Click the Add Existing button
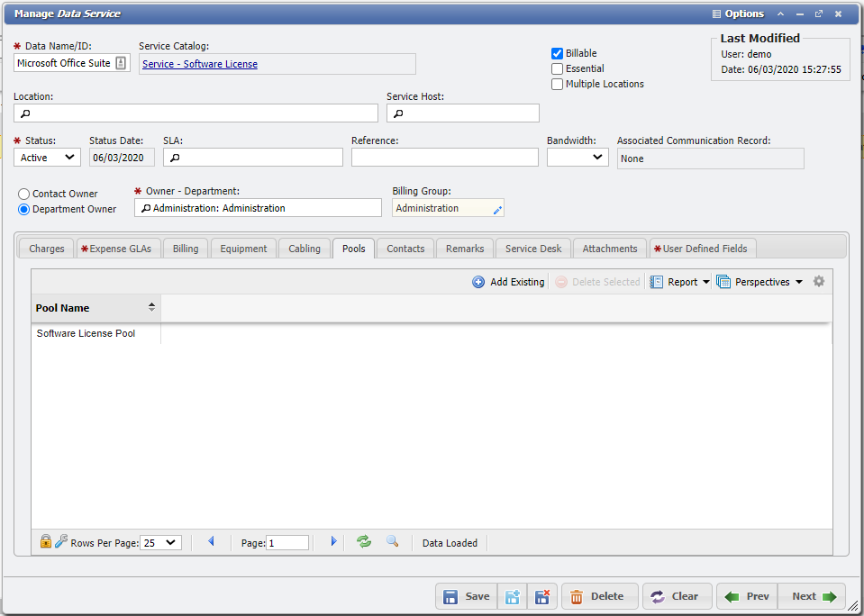864x616 pixels. point(509,282)
